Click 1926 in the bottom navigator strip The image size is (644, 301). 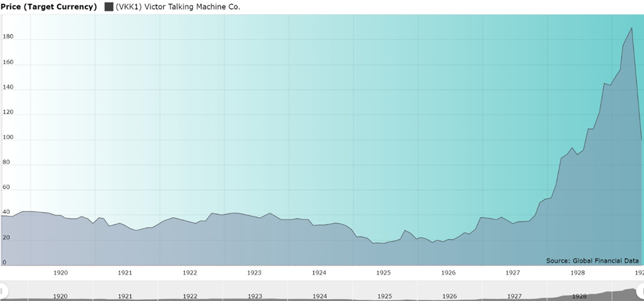(x=448, y=296)
